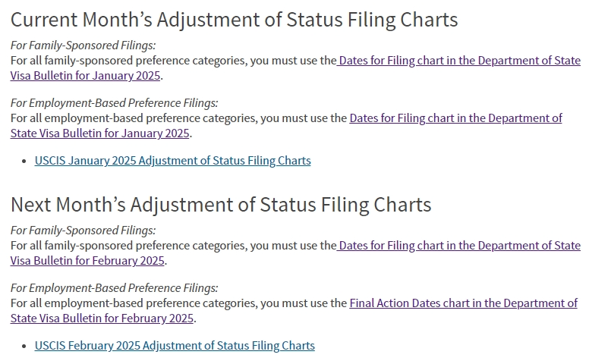Click 'Visa Bulletin for February 2025' link text

tap(87, 261)
